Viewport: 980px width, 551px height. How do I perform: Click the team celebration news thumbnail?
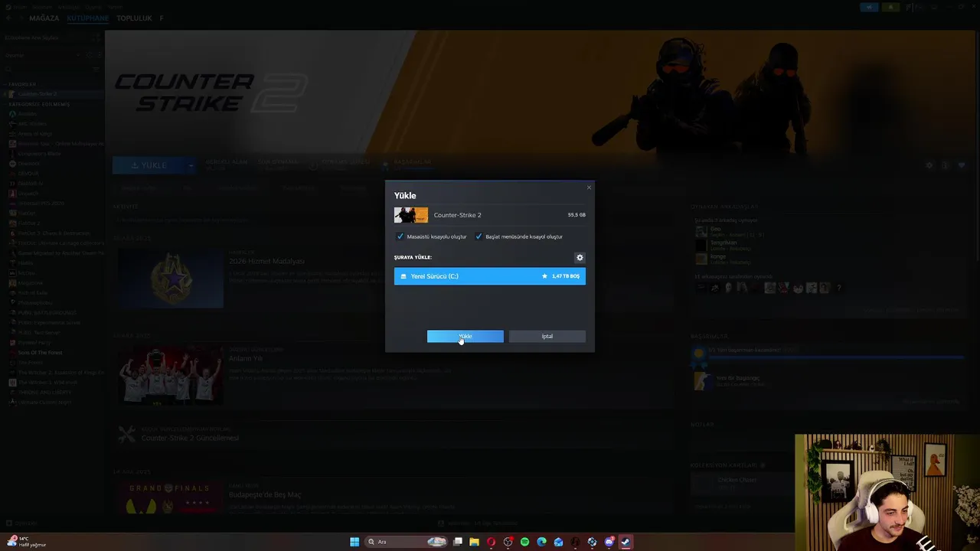[169, 375]
